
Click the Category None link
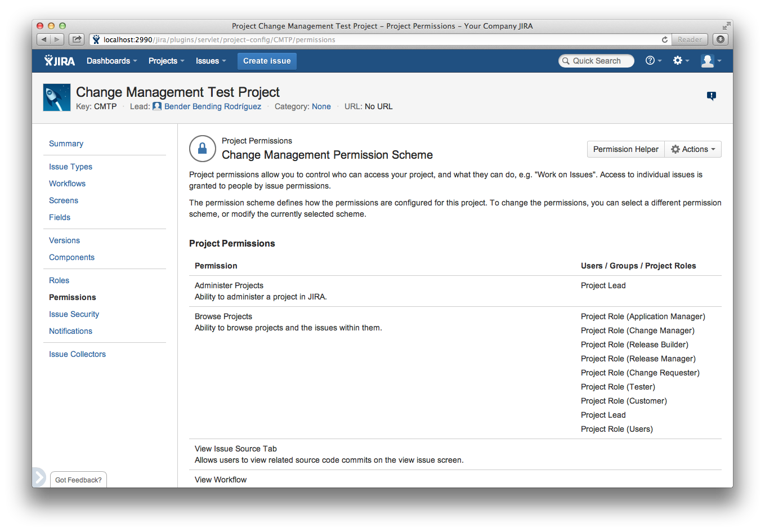321,106
